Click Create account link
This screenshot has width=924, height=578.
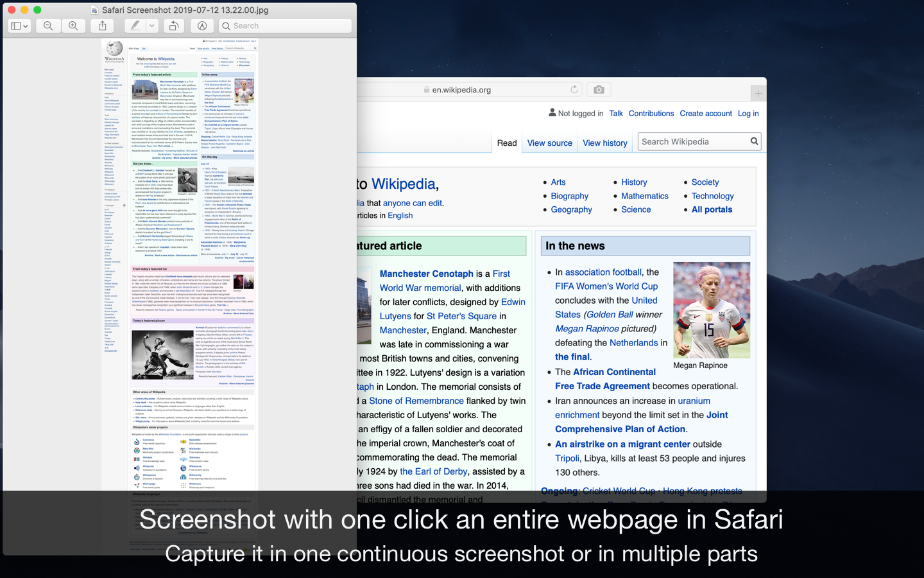pos(706,114)
